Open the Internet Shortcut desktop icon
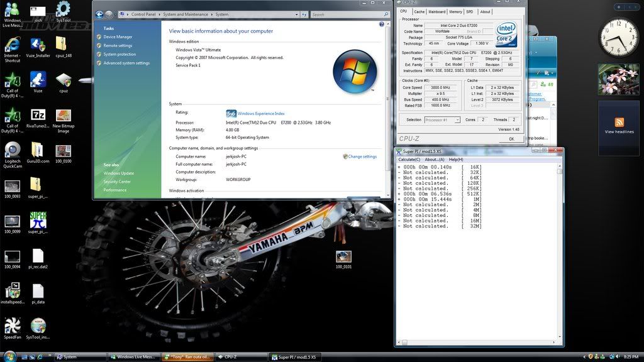The width and height of the screenshot is (644, 362). pos(13,49)
